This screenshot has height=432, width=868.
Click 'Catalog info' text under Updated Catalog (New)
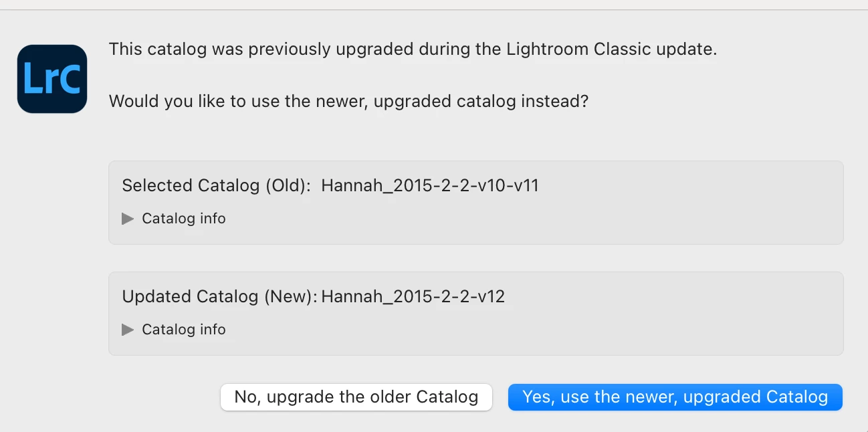coord(184,330)
